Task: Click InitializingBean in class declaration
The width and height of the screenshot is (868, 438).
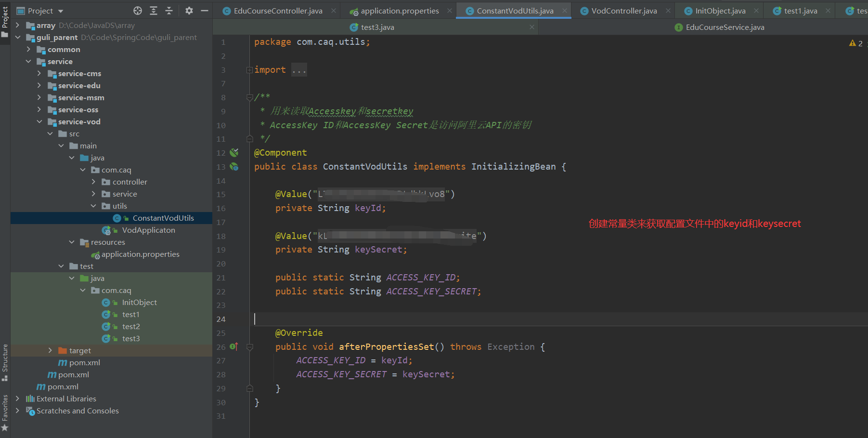Action: pyautogui.click(x=513, y=167)
